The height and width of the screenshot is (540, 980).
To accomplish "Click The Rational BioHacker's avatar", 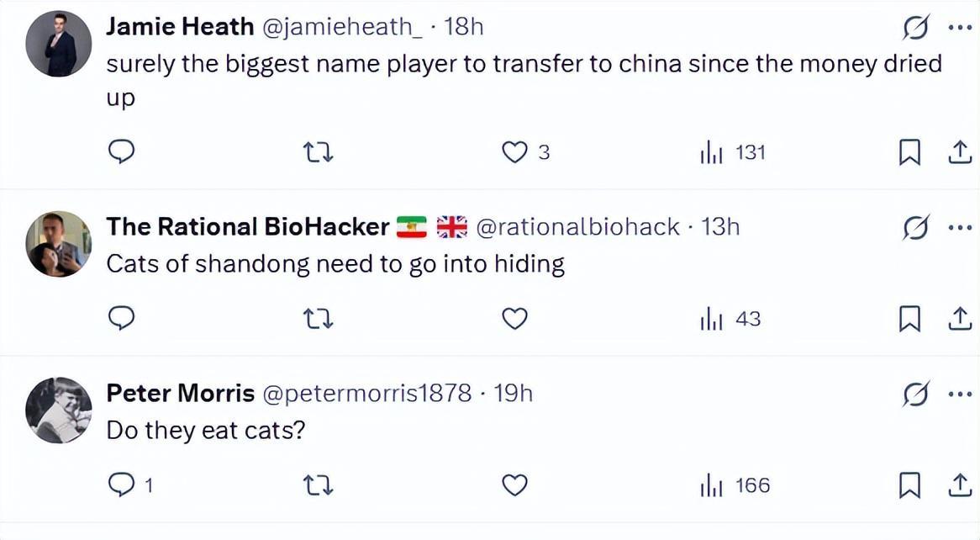I will 58,244.
